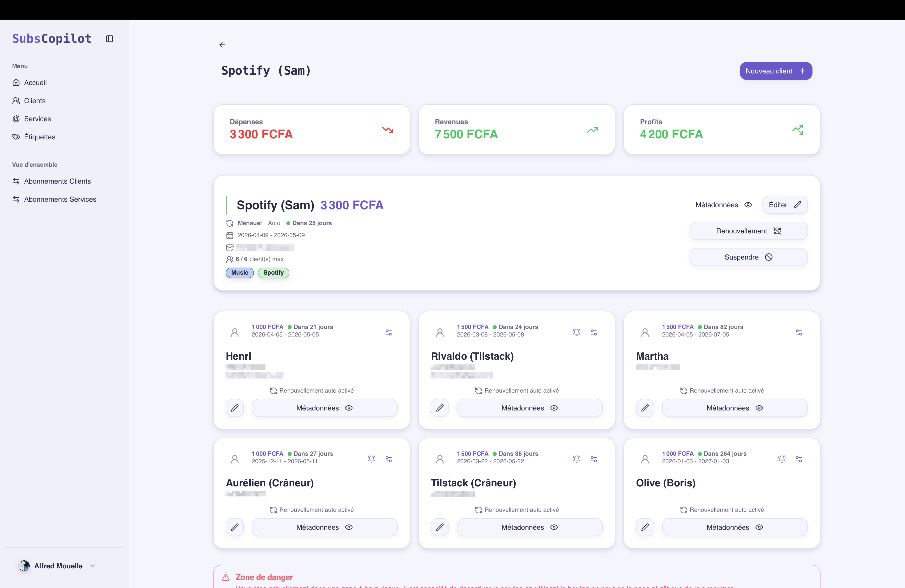Disable renewal with Renouvellement button
Viewport: 905px width, 588px height.
(x=748, y=231)
